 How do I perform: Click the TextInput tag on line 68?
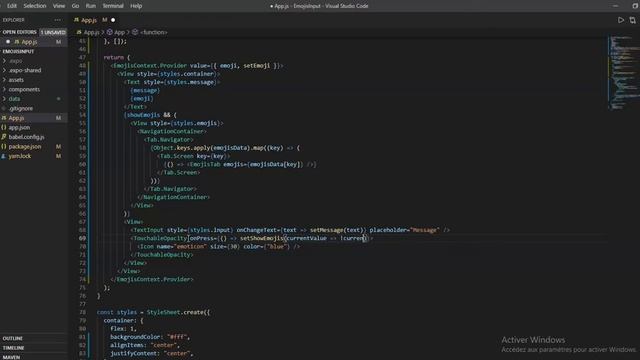pos(148,230)
